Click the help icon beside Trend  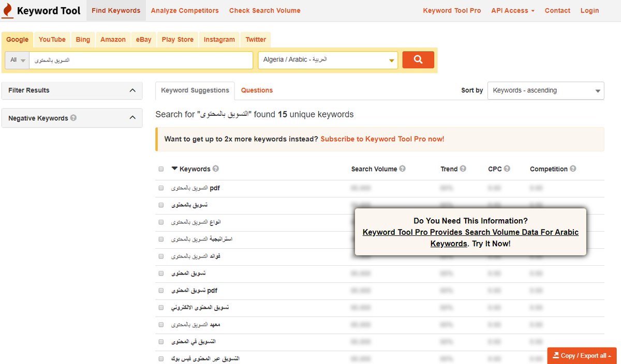[463, 169]
